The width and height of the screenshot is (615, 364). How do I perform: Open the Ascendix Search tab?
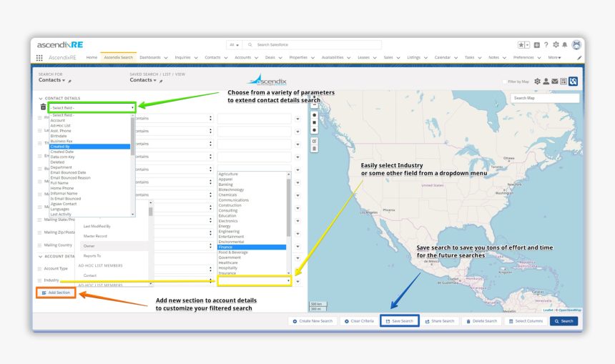tap(119, 58)
